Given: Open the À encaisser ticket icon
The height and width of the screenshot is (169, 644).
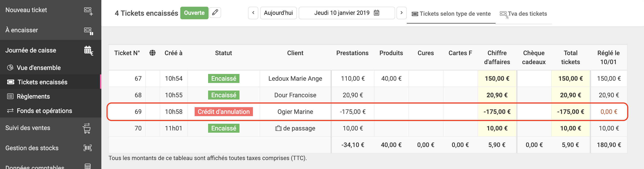Looking at the screenshot, I should [x=88, y=31].
